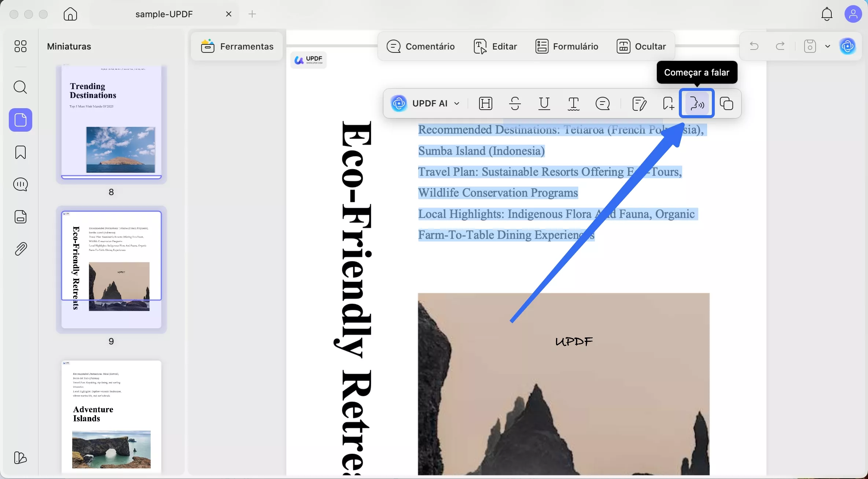The image size is (868, 479).
Task: Toggle Ocultar to hide annotations
Action: pyautogui.click(x=641, y=46)
